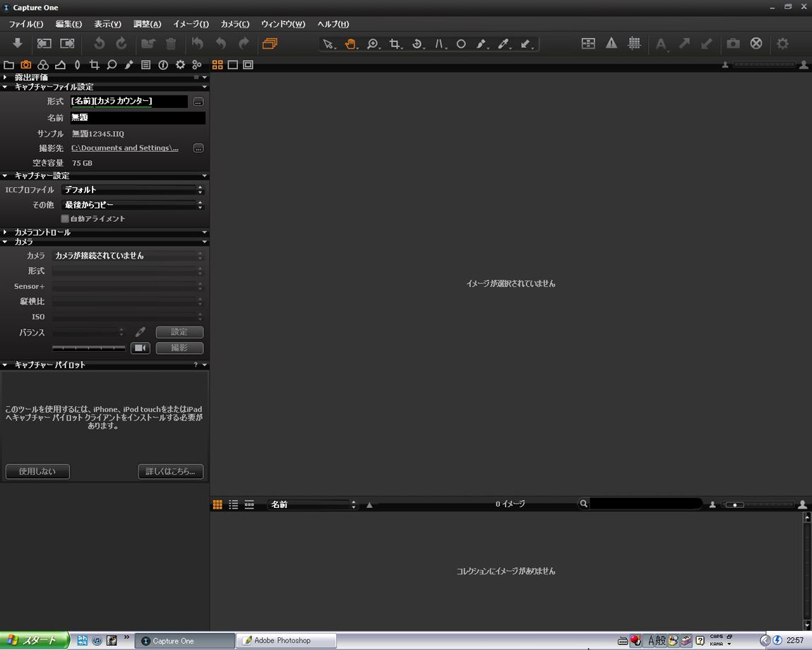Open the Lens tool tab icon

click(77, 65)
